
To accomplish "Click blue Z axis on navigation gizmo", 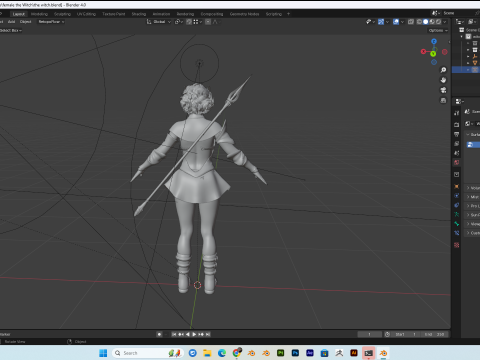I will [434, 42].
